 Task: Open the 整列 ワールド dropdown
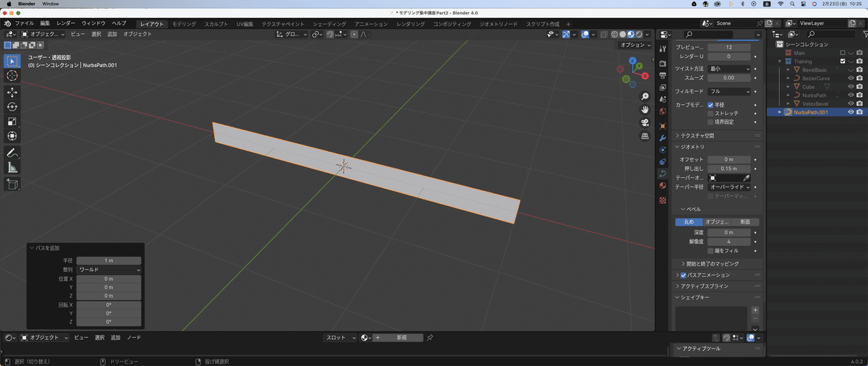(x=109, y=269)
